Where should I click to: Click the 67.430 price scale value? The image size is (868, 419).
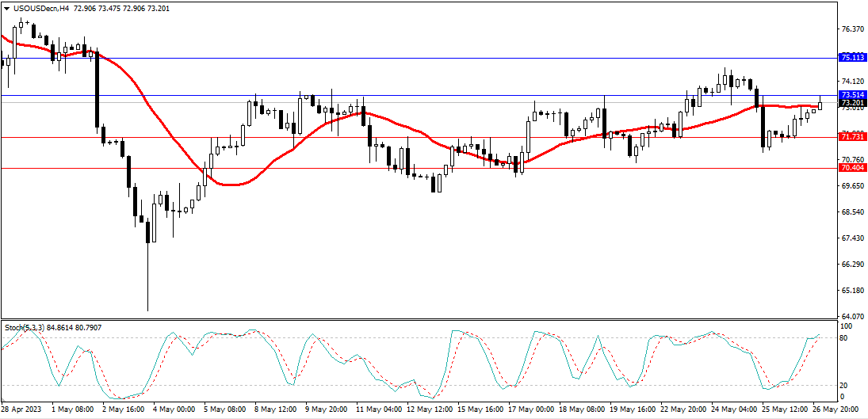point(852,238)
